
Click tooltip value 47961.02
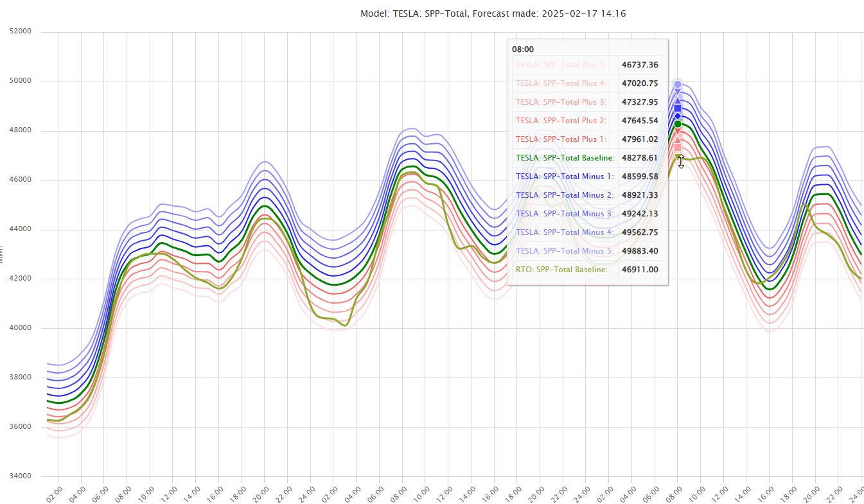pos(640,139)
